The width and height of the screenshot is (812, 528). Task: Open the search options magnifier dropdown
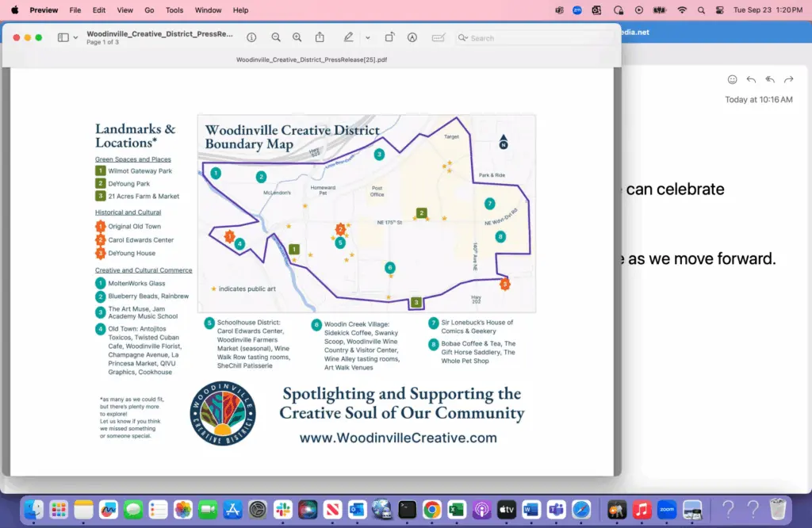pos(463,38)
